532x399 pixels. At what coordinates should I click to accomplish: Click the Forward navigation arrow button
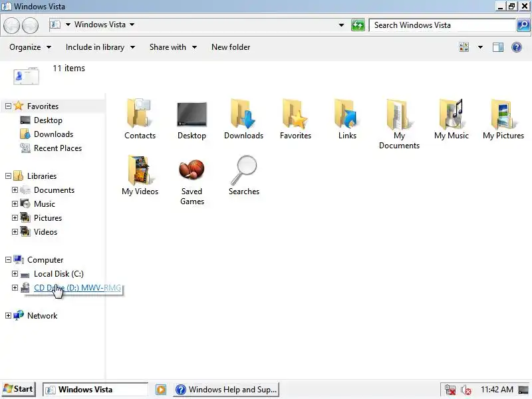click(x=30, y=25)
